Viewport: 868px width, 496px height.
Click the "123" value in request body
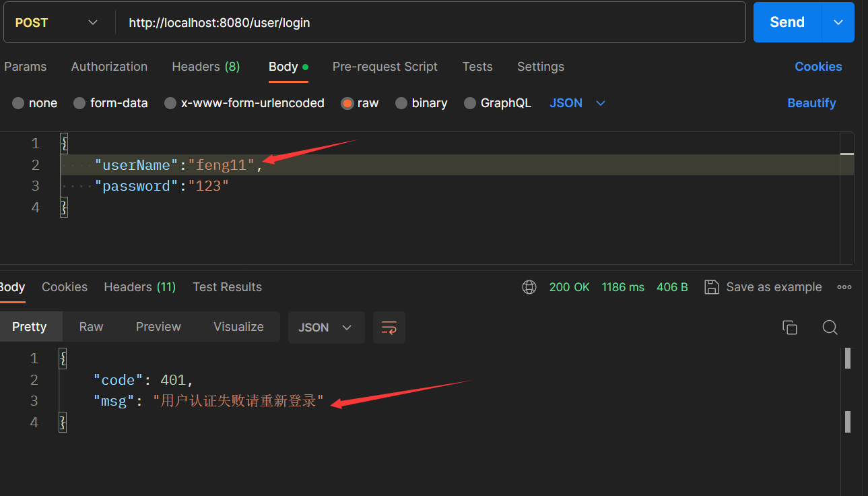point(209,186)
